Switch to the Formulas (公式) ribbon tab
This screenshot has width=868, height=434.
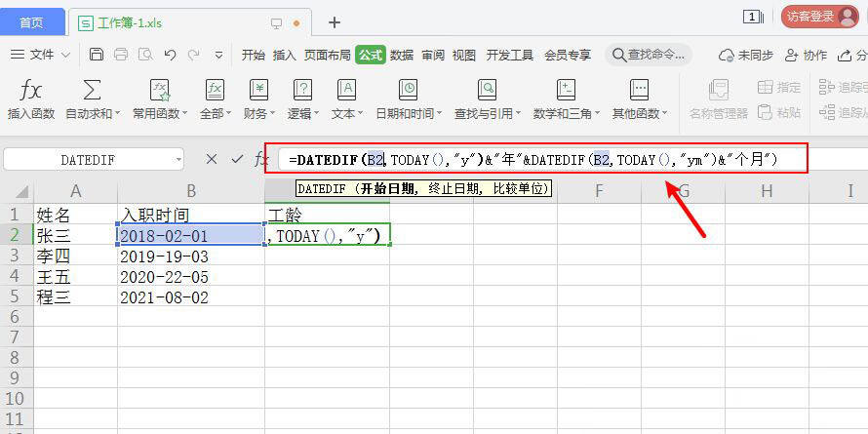point(371,55)
